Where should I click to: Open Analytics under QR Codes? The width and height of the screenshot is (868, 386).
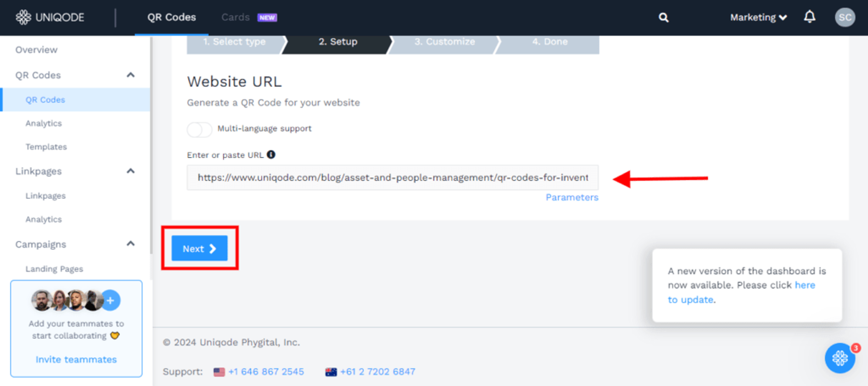44,123
